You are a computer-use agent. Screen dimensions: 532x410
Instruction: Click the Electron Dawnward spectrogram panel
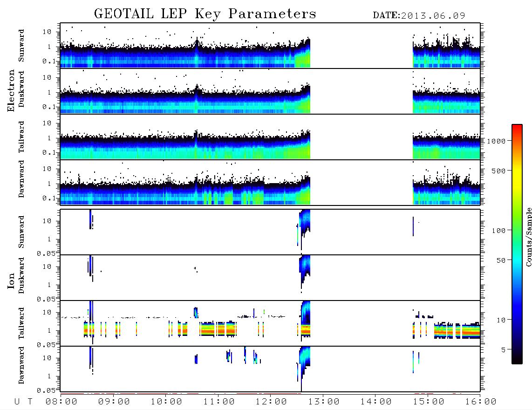point(270,182)
